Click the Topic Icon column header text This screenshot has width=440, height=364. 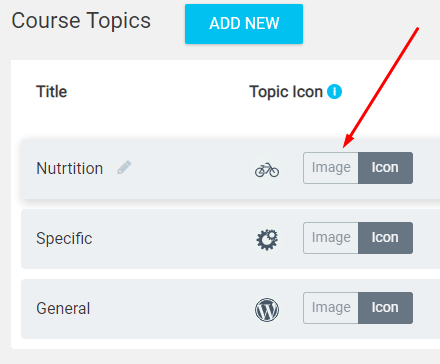pos(286,92)
